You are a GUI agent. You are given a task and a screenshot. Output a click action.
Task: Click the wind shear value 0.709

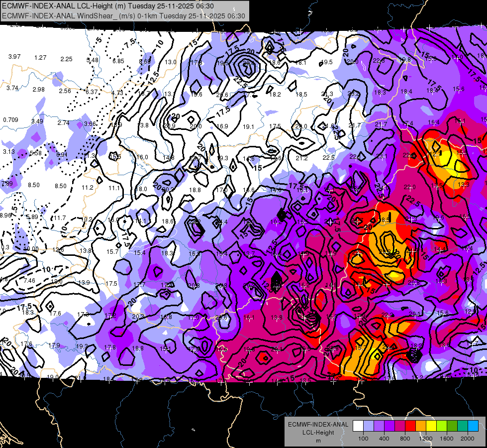[x=10, y=119]
